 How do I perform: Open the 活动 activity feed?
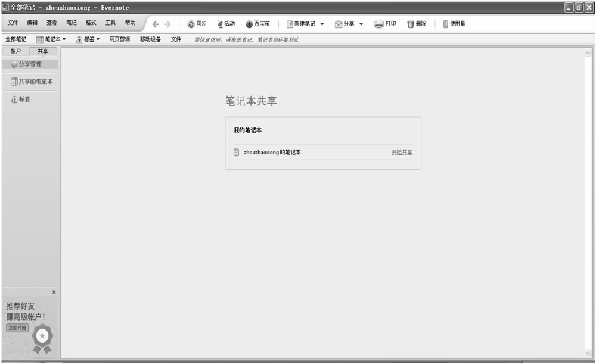pos(226,24)
